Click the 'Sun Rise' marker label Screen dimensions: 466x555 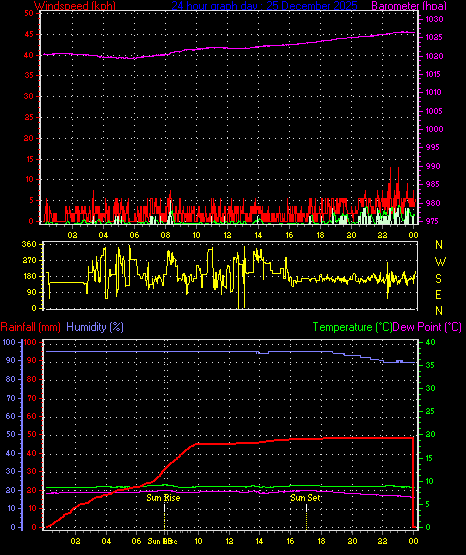163,498
